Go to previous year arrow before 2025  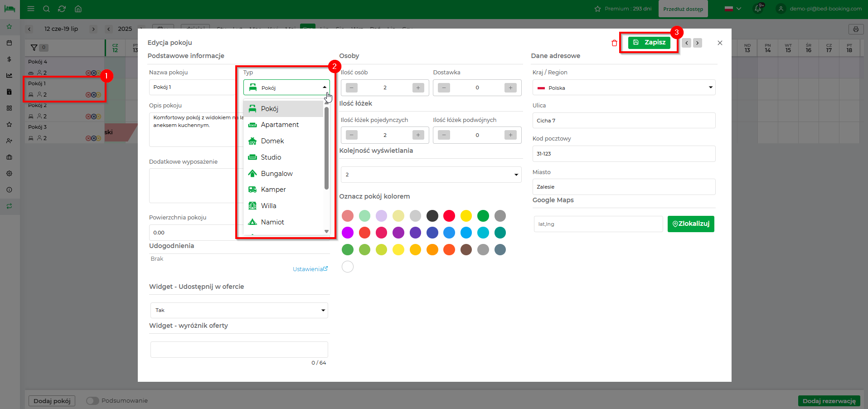point(109,29)
